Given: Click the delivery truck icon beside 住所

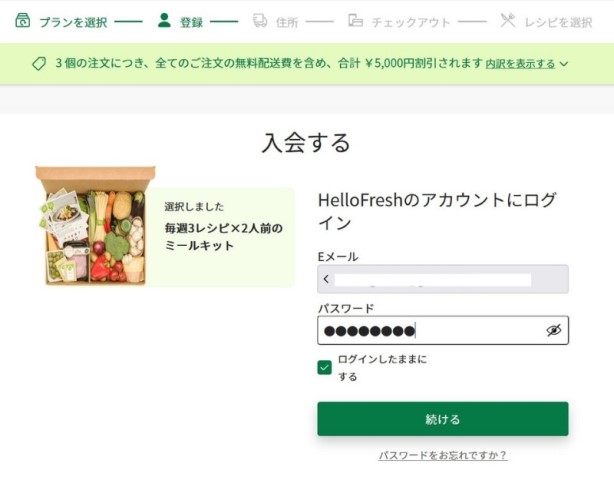Looking at the screenshot, I should [x=260, y=20].
